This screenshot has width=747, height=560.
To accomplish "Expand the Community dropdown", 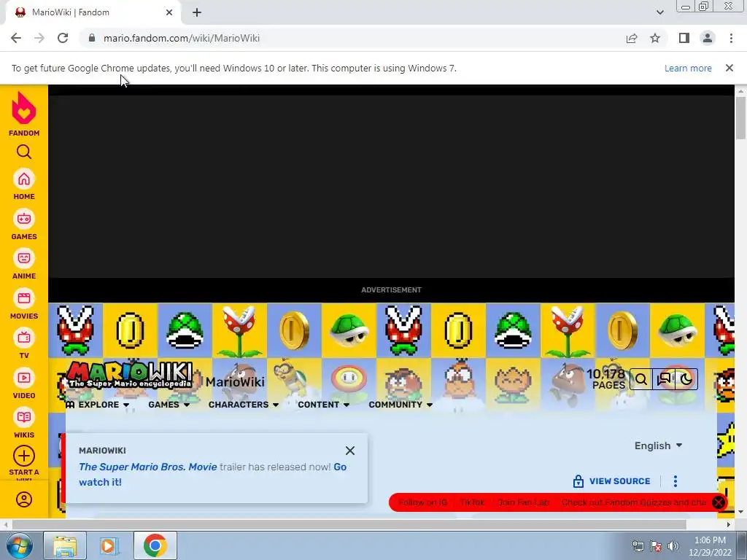I will point(400,405).
